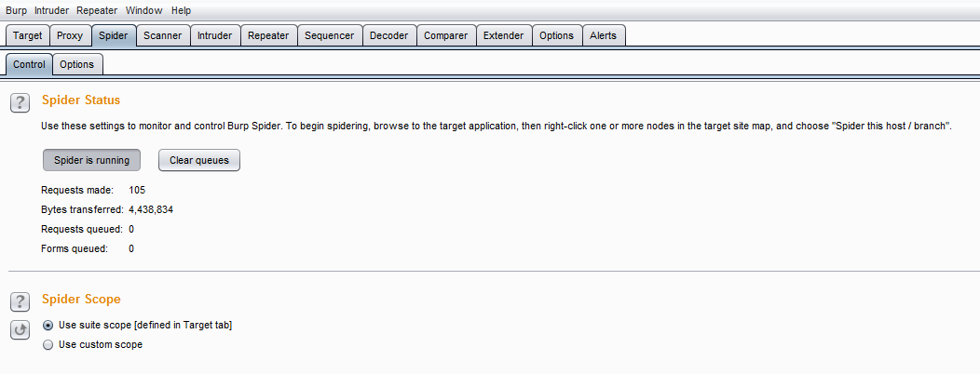Open the Burp menu

[17, 10]
